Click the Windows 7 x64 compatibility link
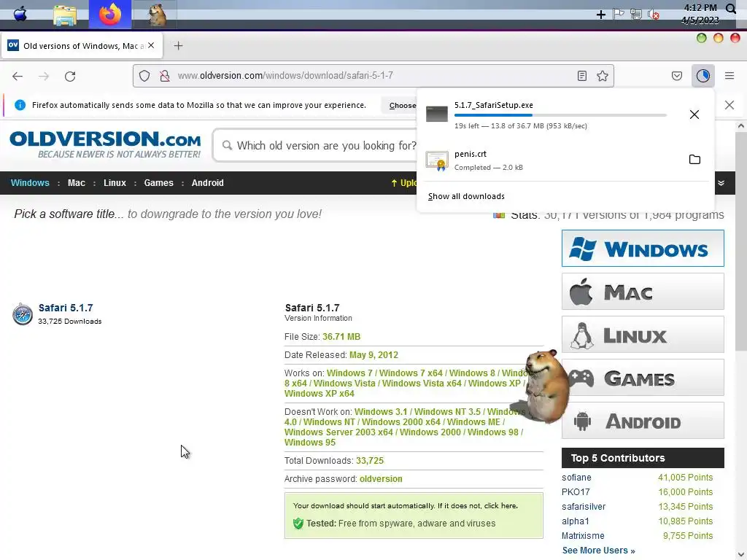Image resolution: width=747 pixels, height=560 pixels. 411,373
